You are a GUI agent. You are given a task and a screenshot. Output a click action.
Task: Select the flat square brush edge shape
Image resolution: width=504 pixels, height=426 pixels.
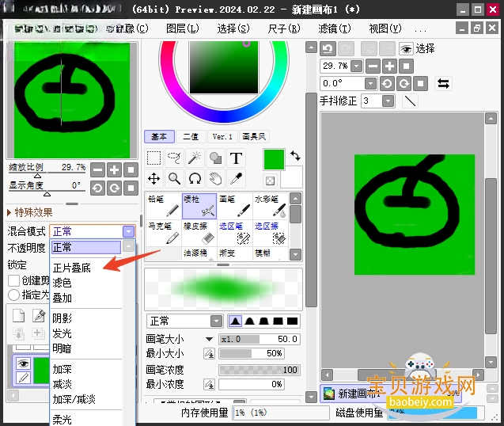(x=292, y=321)
